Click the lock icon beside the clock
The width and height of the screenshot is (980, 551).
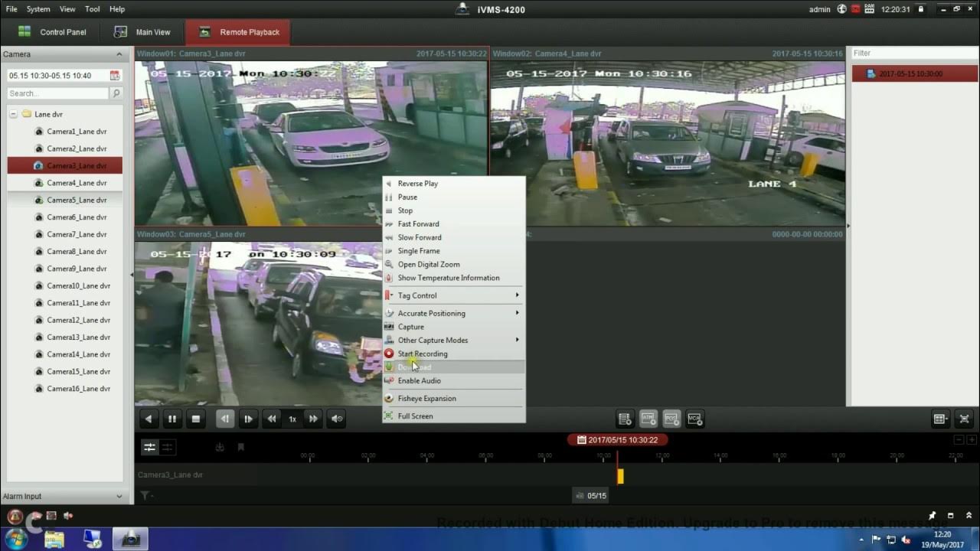coord(921,9)
